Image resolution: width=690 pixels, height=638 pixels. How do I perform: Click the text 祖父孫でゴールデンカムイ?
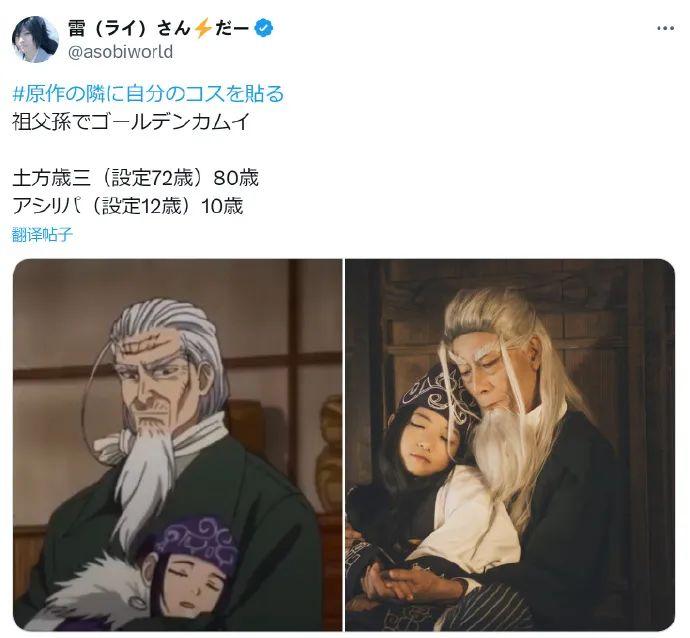click(131, 121)
